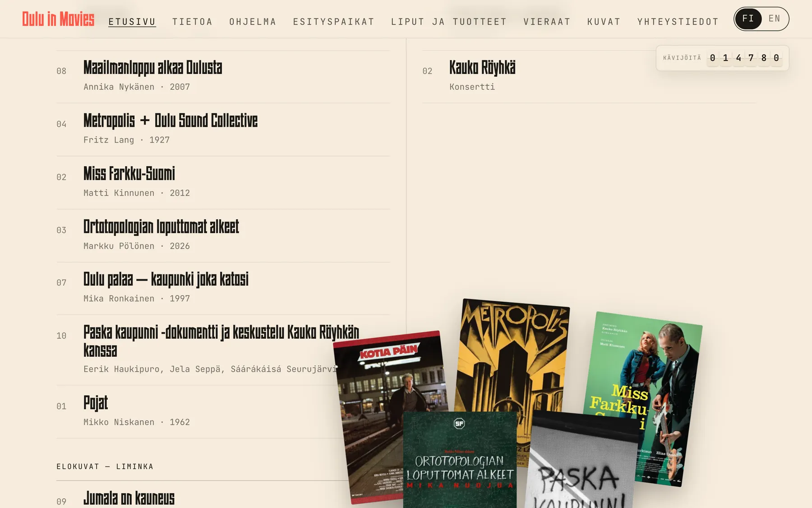Open Oulu palaa — kaupunki joka katosi
812x508 pixels.
click(166, 280)
